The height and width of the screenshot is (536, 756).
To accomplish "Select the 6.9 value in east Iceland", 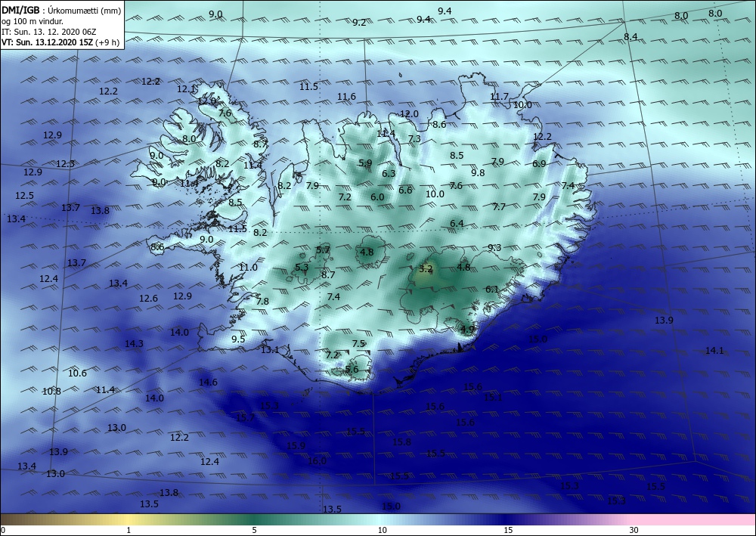I will pos(539,163).
